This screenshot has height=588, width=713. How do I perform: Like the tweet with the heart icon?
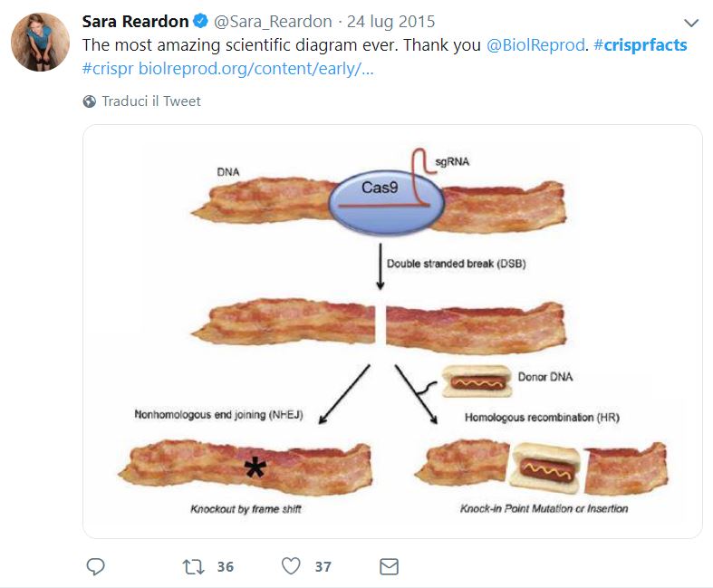pyautogui.click(x=291, y=567)
